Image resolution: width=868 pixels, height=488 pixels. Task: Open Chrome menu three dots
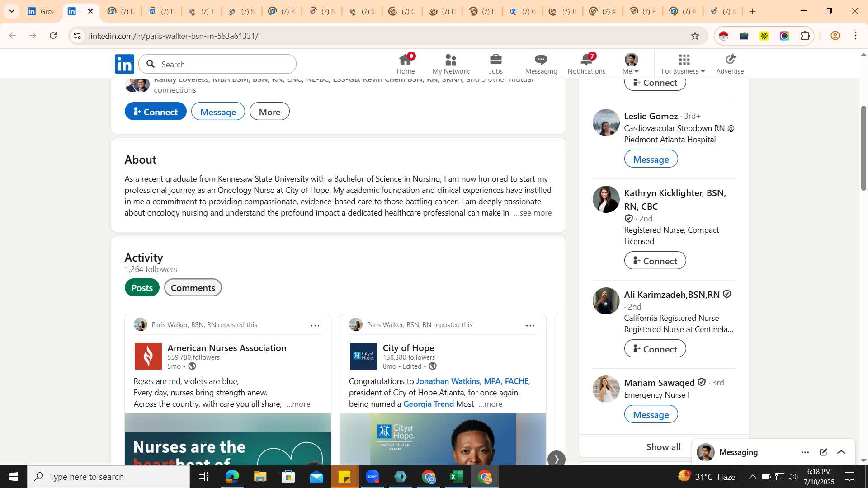coord(855,36)
